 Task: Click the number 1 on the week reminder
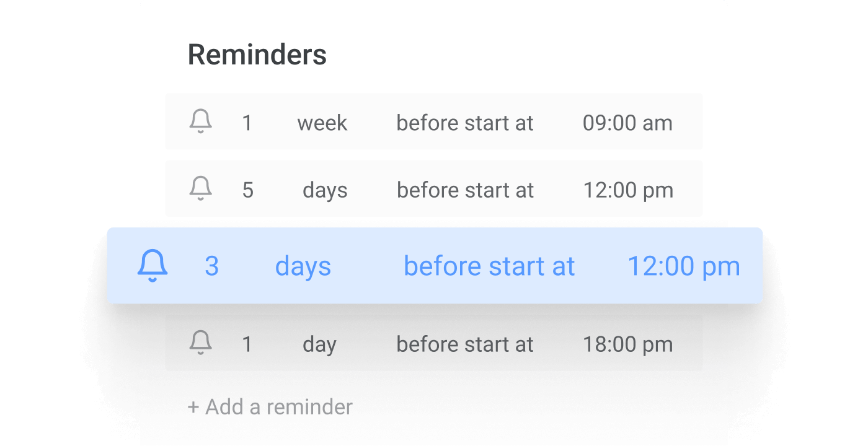[x=247, y=122]
